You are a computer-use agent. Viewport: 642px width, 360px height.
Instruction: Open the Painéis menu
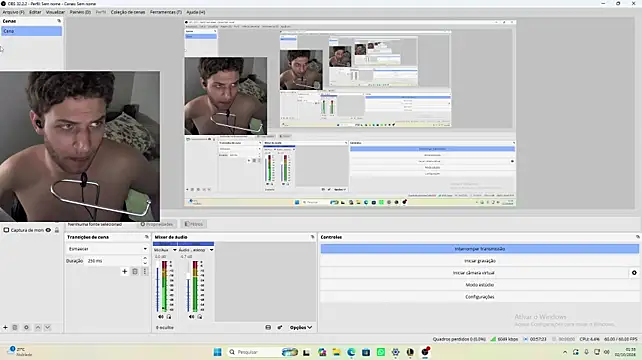click(80, 12)
